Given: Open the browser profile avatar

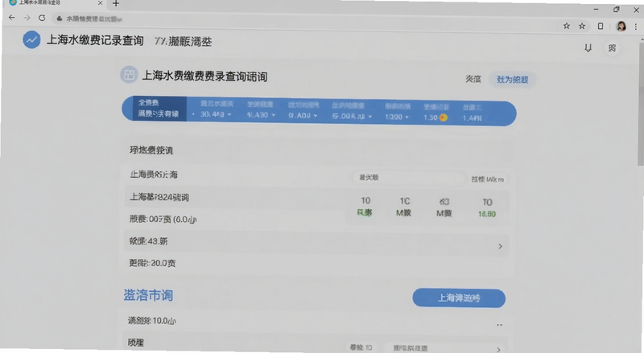Looking at the screenshot, I should point(621,27).
